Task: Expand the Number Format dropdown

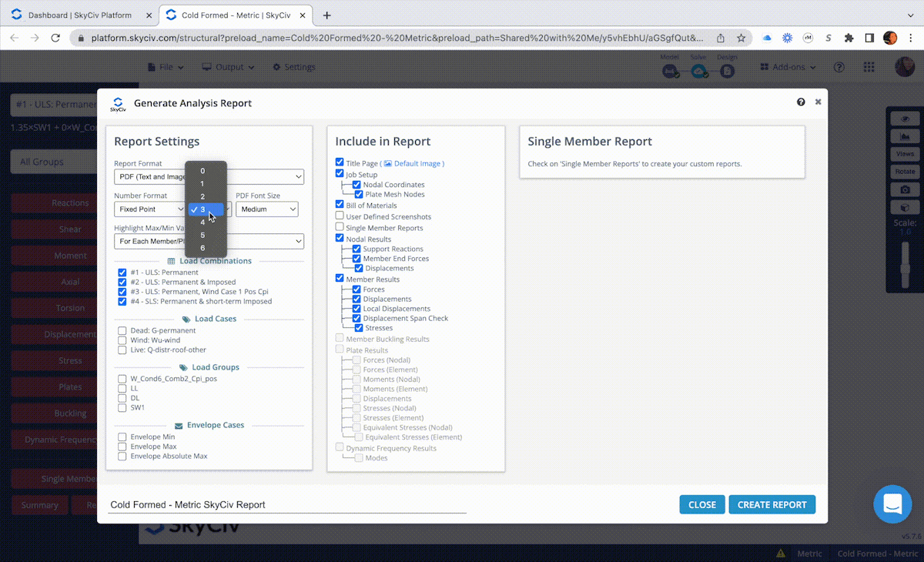Action: point(149,209)
